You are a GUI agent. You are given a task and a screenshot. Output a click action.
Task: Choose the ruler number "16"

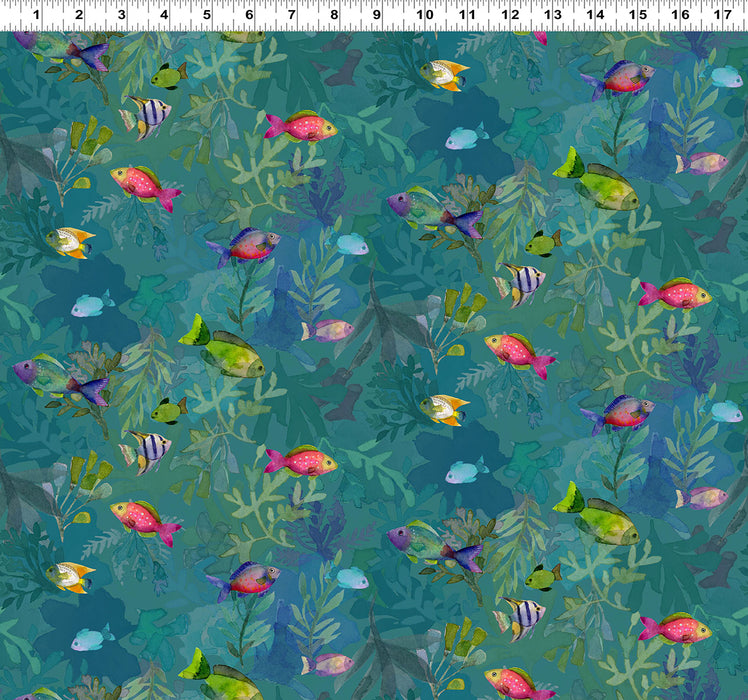680,15
